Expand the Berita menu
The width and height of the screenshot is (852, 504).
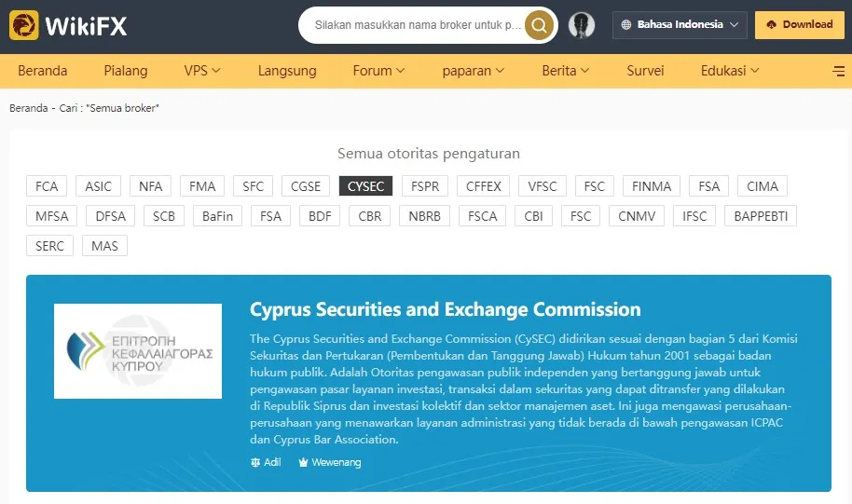[x=566, y=71]
